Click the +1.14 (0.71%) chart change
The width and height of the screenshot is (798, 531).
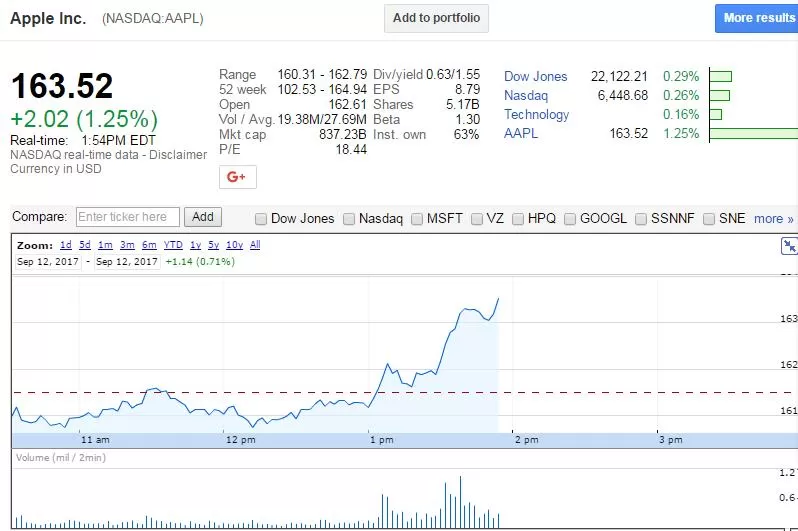[200, 262]
